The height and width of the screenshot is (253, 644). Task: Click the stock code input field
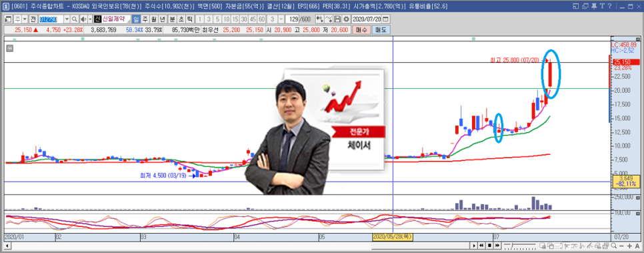pos(51,19)
